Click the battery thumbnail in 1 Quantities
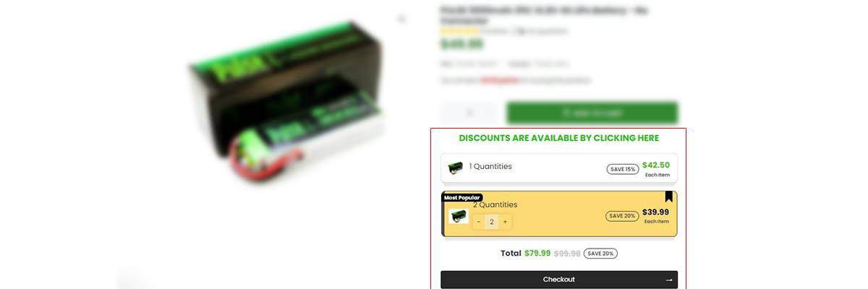The image size is (868, 289). (455, 168)
